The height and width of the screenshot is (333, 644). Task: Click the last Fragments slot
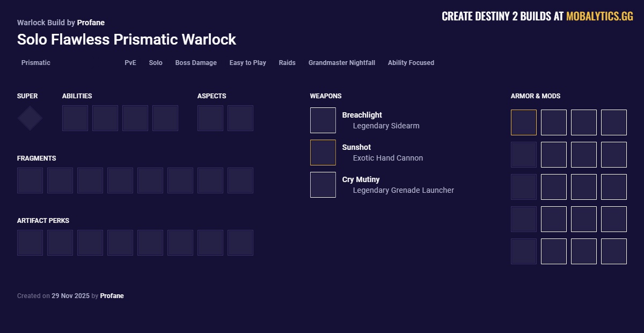(240, 180)
